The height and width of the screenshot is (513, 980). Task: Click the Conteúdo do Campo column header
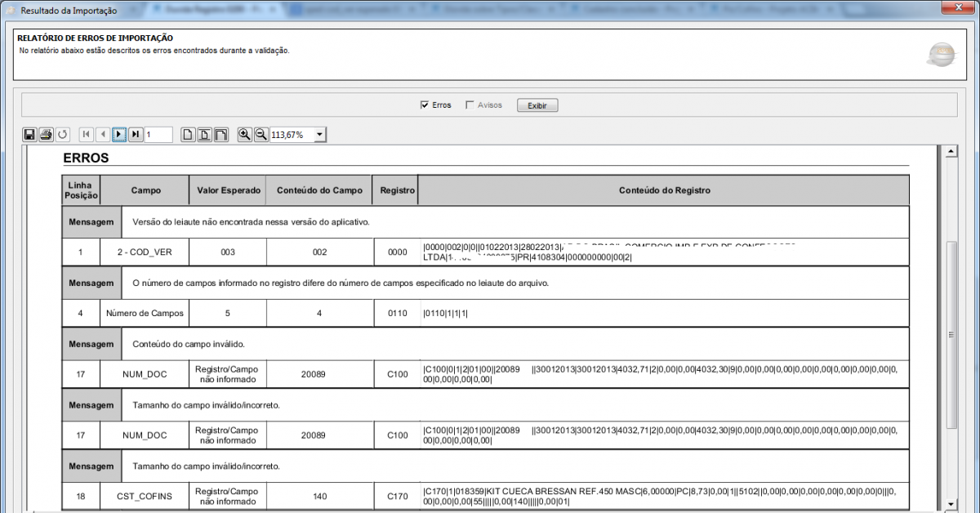pos(319,190)
